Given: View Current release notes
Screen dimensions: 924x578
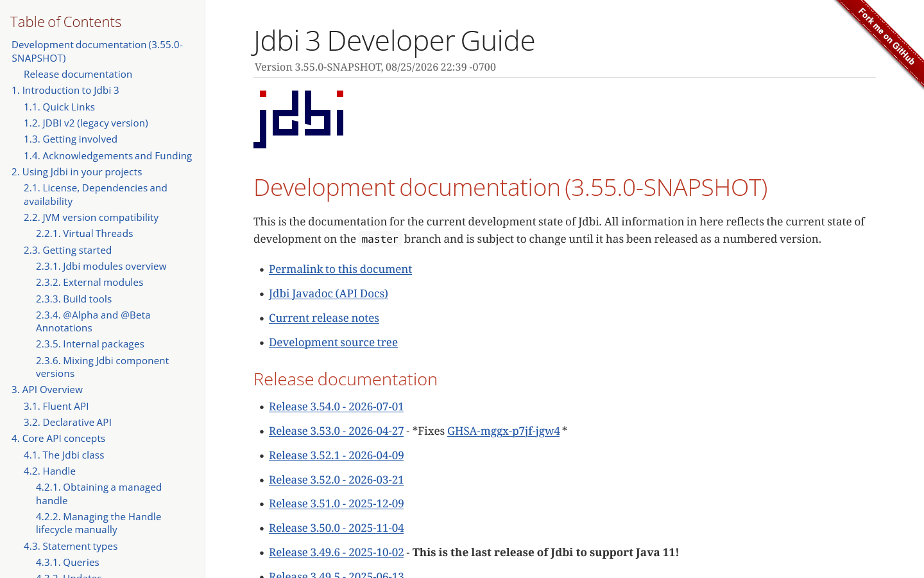Looking at the screenshot, I should point(324,318).
